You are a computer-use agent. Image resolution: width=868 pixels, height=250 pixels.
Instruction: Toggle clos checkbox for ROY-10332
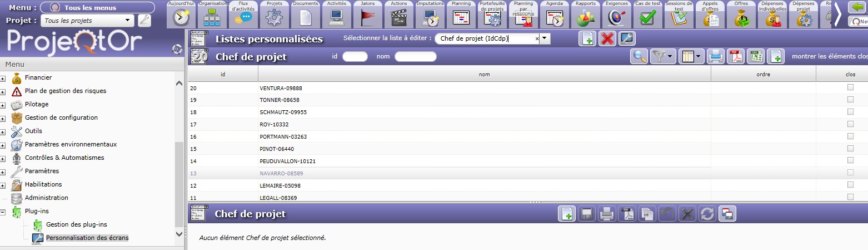(x=850, y=124)
